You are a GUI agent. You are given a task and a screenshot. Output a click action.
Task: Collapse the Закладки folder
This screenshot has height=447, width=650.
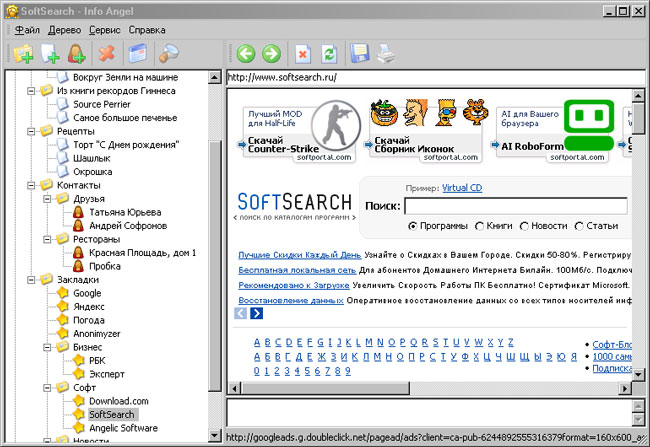(x=31, y=280)
